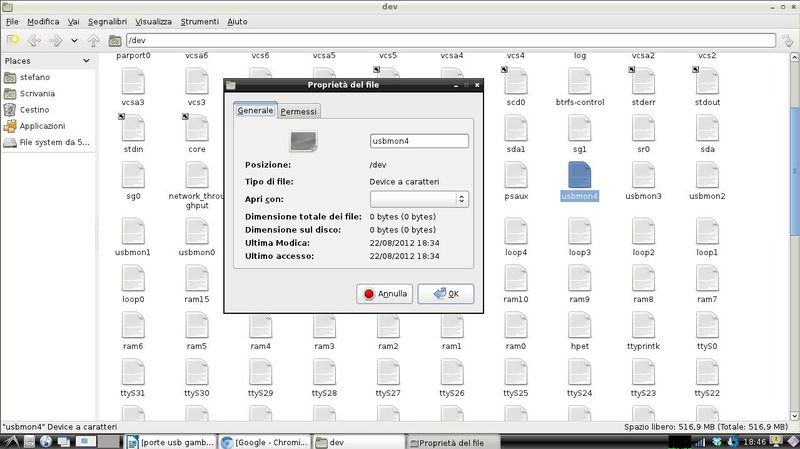
Task: Open the File menu
Action: [12, 21]
